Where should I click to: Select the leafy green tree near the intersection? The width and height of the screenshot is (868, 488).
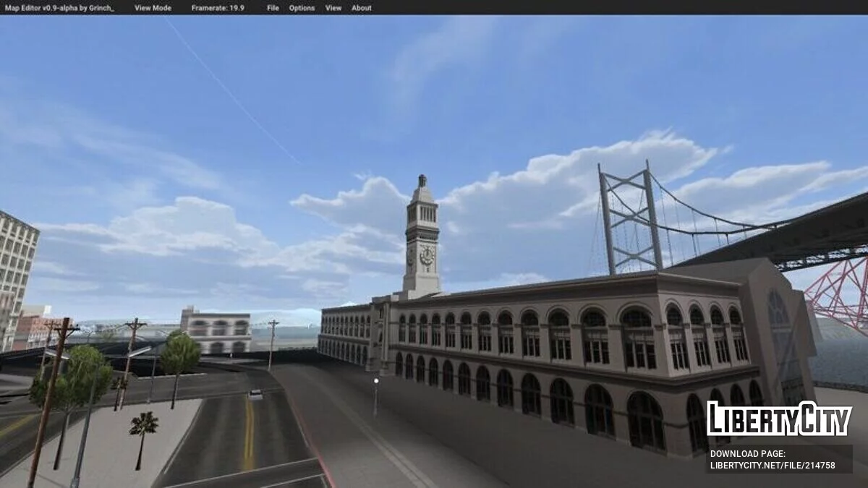tap(179, 354)
